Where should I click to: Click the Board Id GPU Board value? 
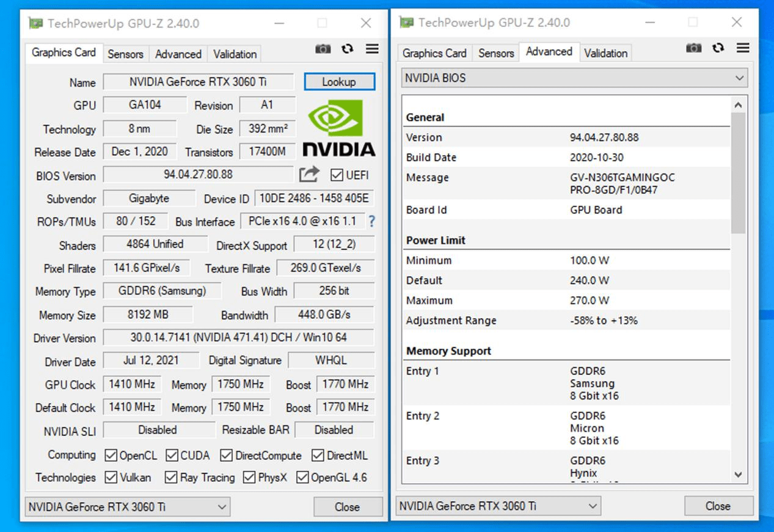coord(596,210)
